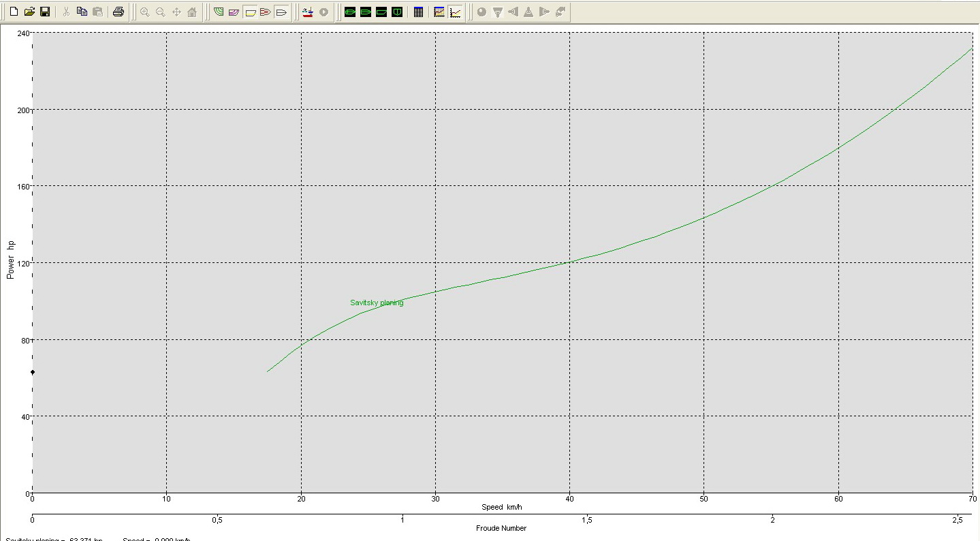Screen dimensions: 980x541
Task: Click the 70 tick on speed axis
Action: [973, 499]
